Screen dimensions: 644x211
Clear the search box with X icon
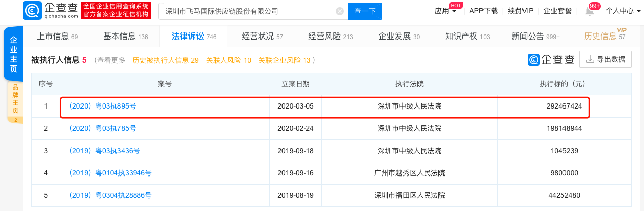click(340, 11)
